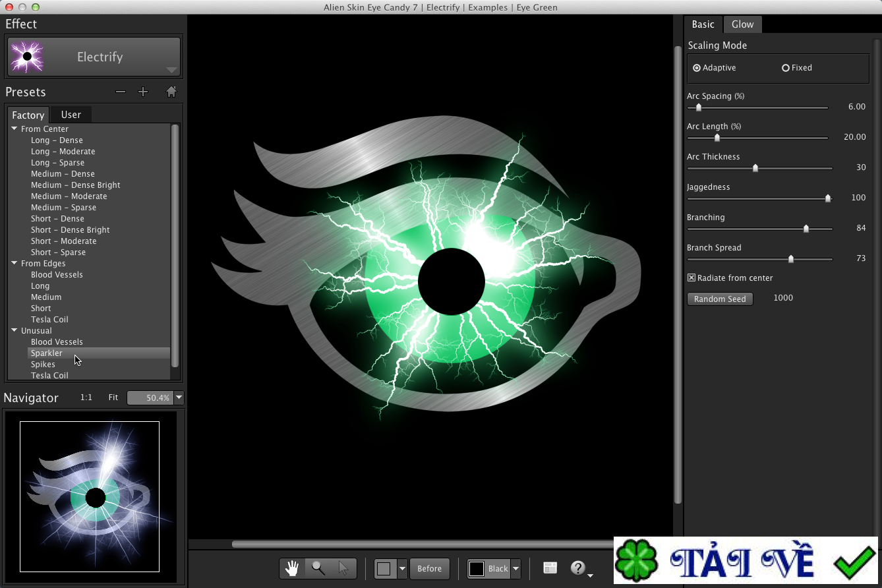Screen dimensions: 882x588
Task: Open the zoom percentage dropdown in Navigator
Action: [179, 397]
